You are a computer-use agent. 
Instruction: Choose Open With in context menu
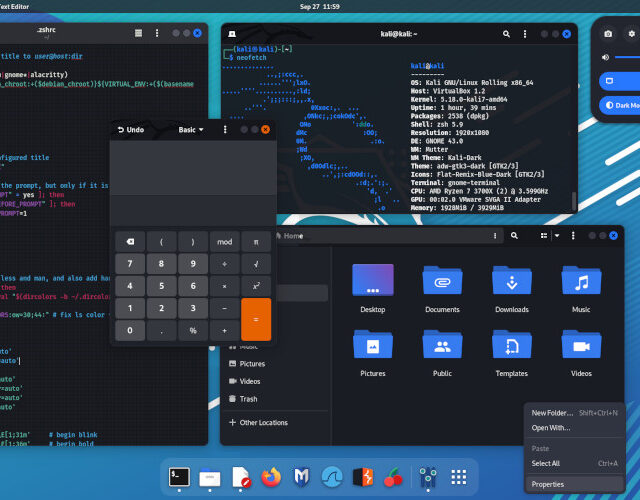[575, 428]
